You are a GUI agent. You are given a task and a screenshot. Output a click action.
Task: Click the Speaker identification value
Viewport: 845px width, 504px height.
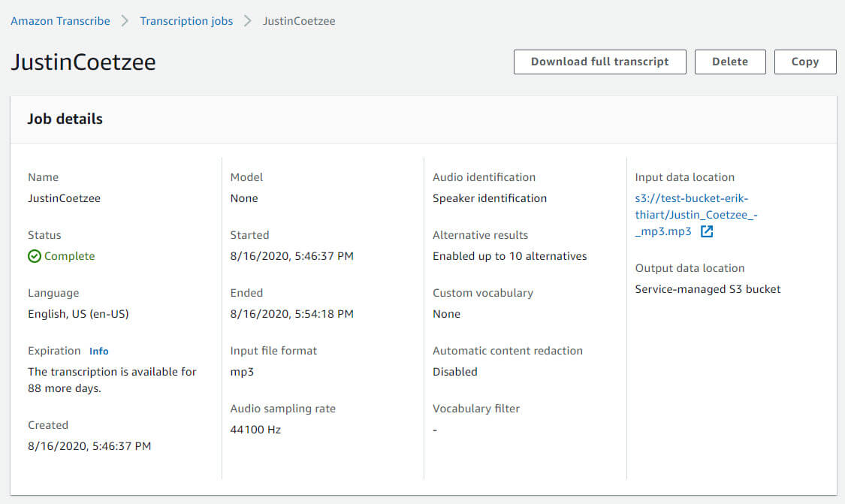point(490,198)
